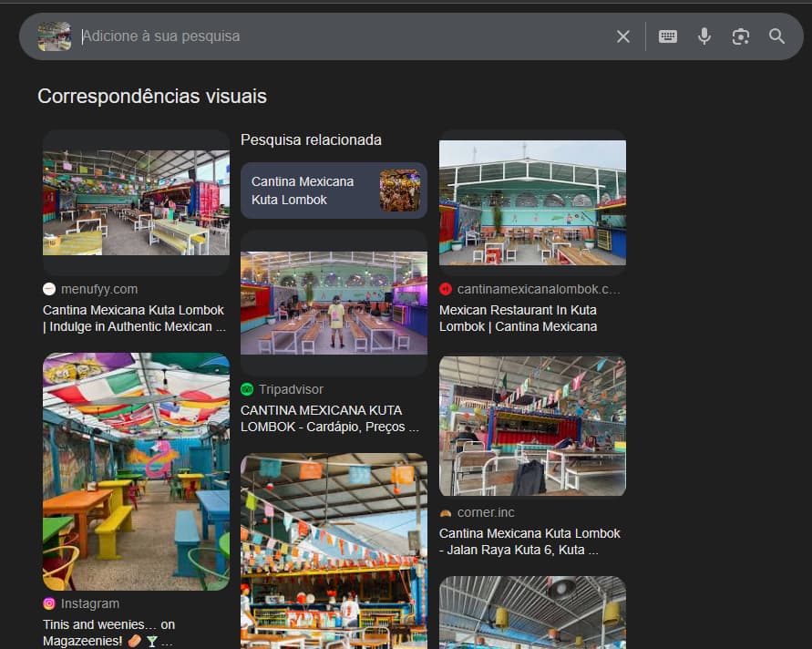Click the searched image thumbnail in search bar
812x649 pixels.
[x=55, y=36]
